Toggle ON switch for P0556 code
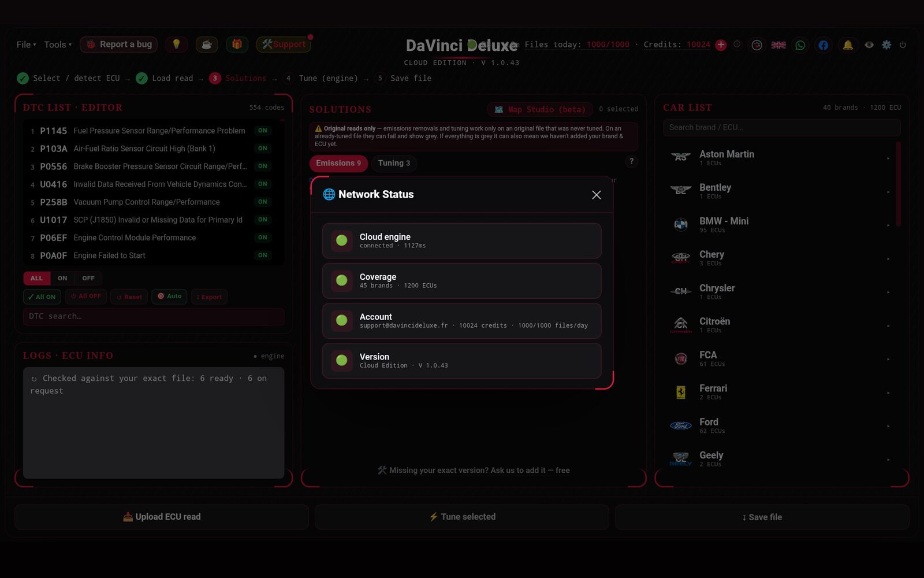This screenshot has height=578, width=924. pos(263,166)
